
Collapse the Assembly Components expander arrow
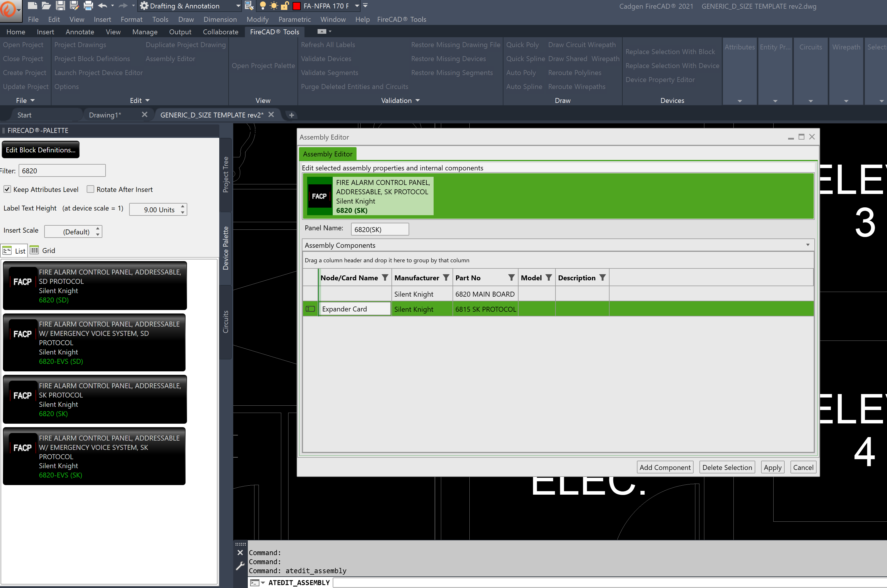[x=808, y=245]
